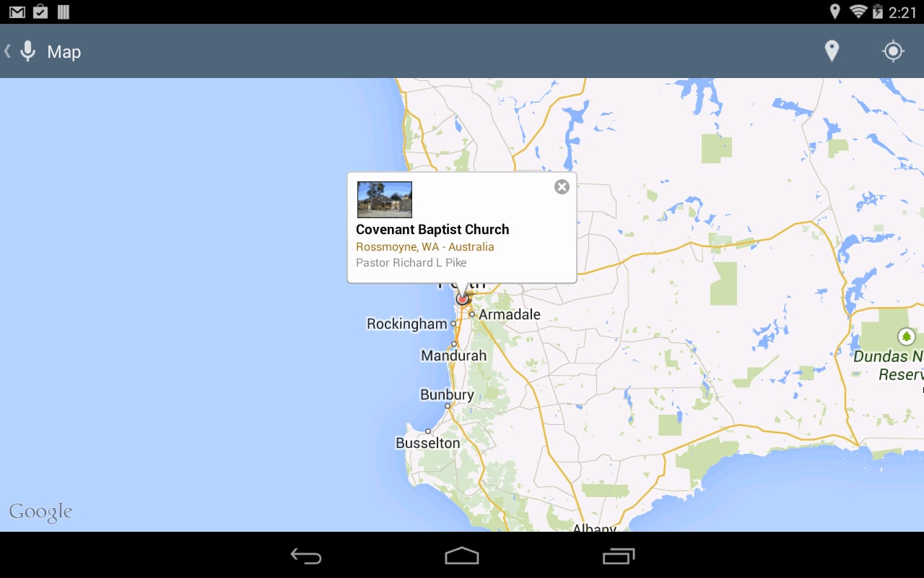The height and width of the screenshot is (578, 924).
Task: Tap the Map title in the header
Action: click(64, 52)
